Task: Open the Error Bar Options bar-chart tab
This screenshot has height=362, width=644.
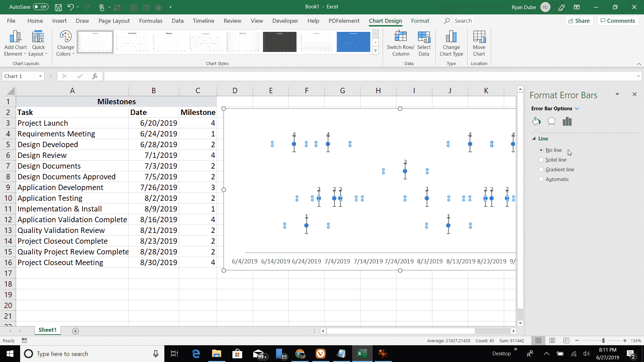Action: [x=567, y=121]
